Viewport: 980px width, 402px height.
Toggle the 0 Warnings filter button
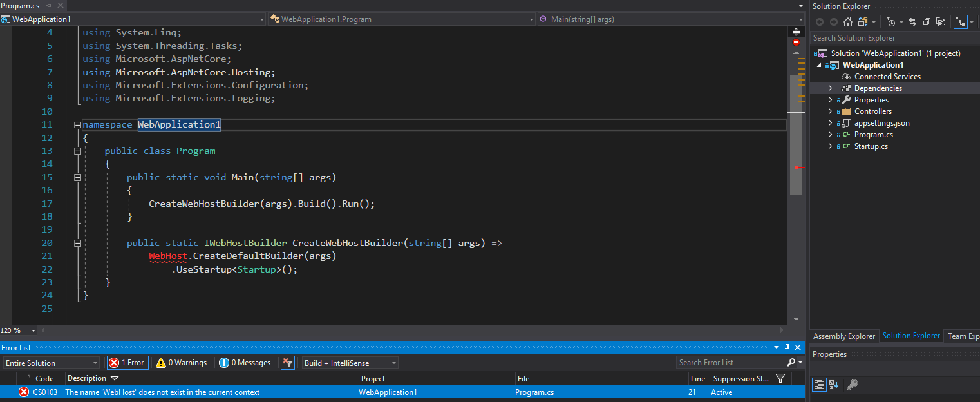coord(182,363)
